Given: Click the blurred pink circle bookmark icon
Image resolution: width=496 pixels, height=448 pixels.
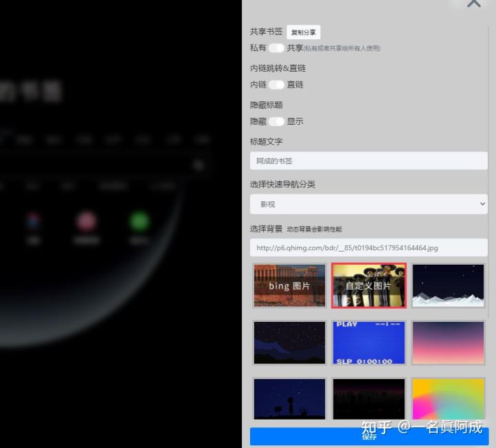Looking at the screenshot, I should pos(86,221).
